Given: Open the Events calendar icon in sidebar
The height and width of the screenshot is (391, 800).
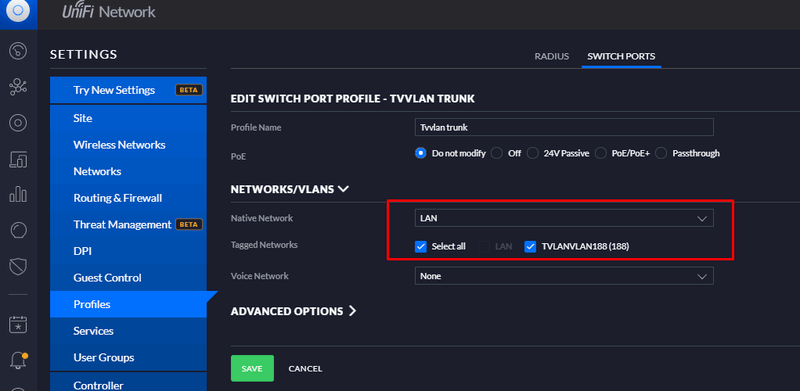Looking at the screenshot, I should click(18, 325).
